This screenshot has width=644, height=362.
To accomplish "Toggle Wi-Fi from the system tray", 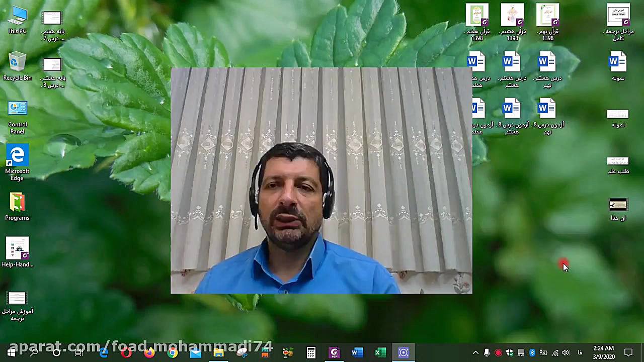I will pos(555,352).
